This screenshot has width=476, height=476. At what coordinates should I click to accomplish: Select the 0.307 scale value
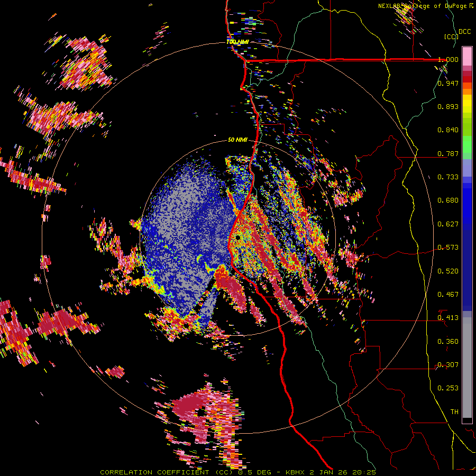point(448,365)
